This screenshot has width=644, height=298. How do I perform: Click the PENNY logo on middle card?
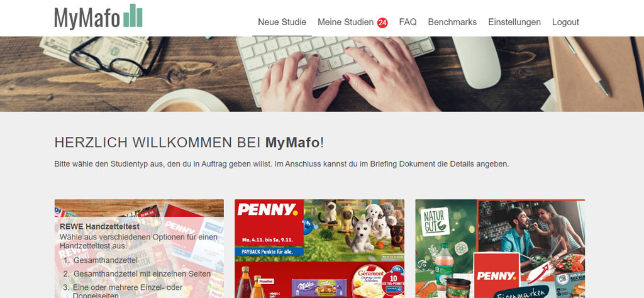267,210
